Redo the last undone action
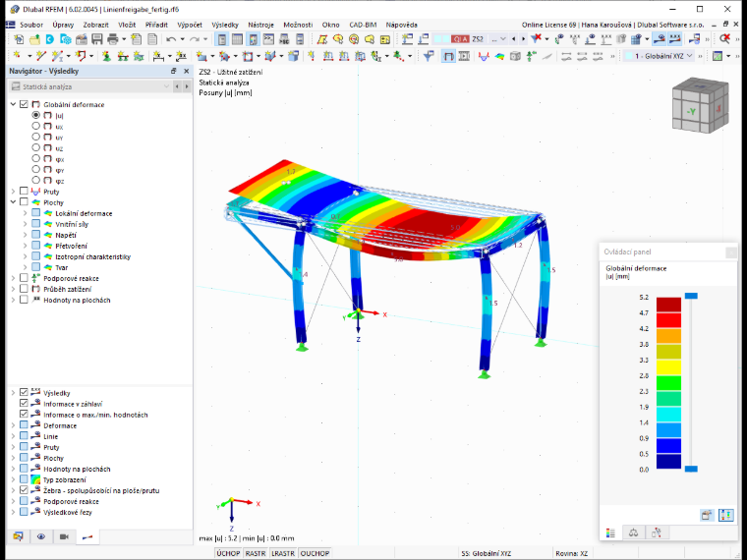This screenshot has width=747, height=560. point(195,39)
